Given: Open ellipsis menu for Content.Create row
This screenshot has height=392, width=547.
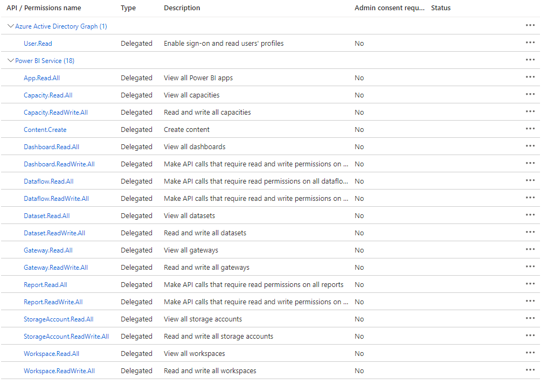Looking at the screenshot, I should [x=530, y=129].
